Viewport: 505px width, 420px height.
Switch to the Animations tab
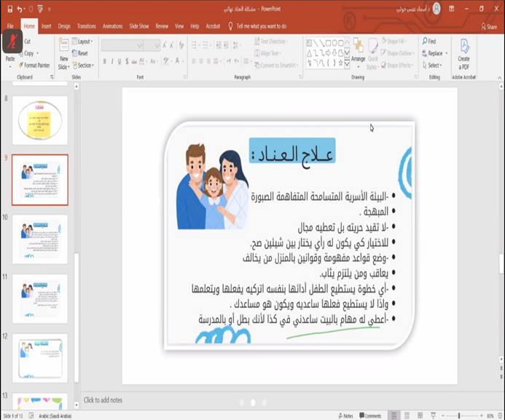coord(112,25)
